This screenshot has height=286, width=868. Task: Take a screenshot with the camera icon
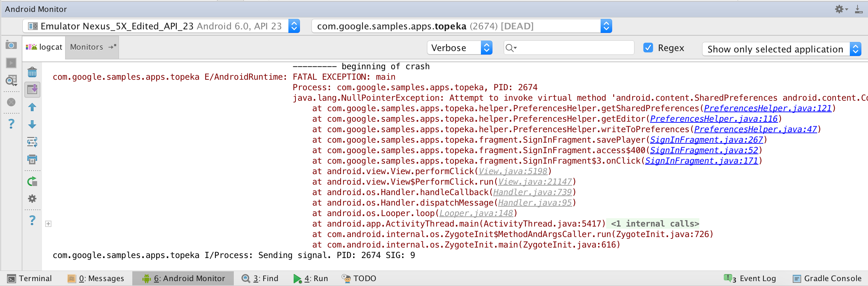click(x=11, y=45)
